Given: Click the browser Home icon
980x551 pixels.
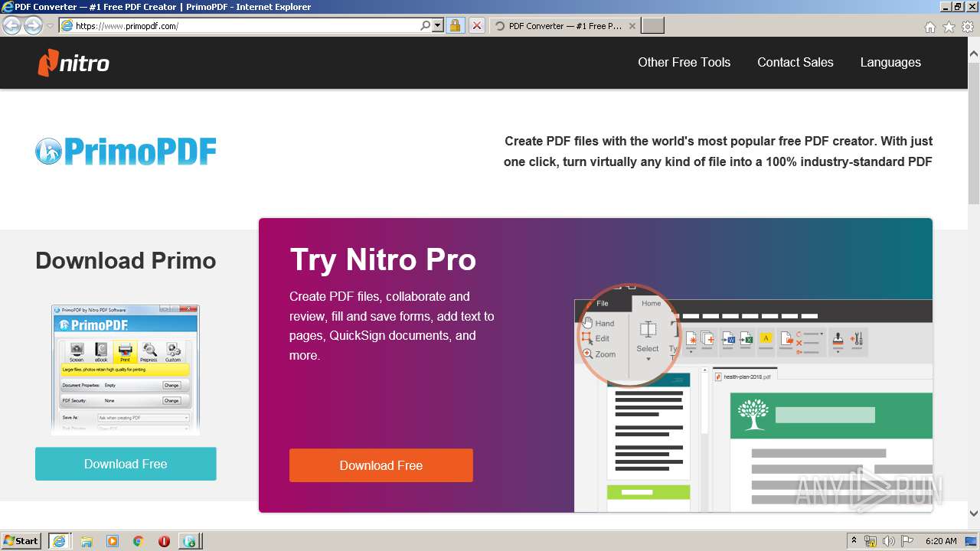Looking at the screenshot, I should pos(929,27).
